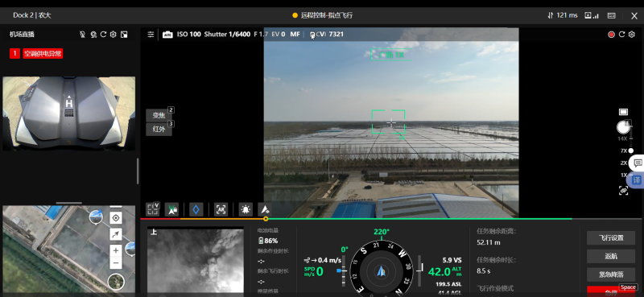Switch to the 红外 infrared lens
The image size is (644, 297).
point(159,130)
